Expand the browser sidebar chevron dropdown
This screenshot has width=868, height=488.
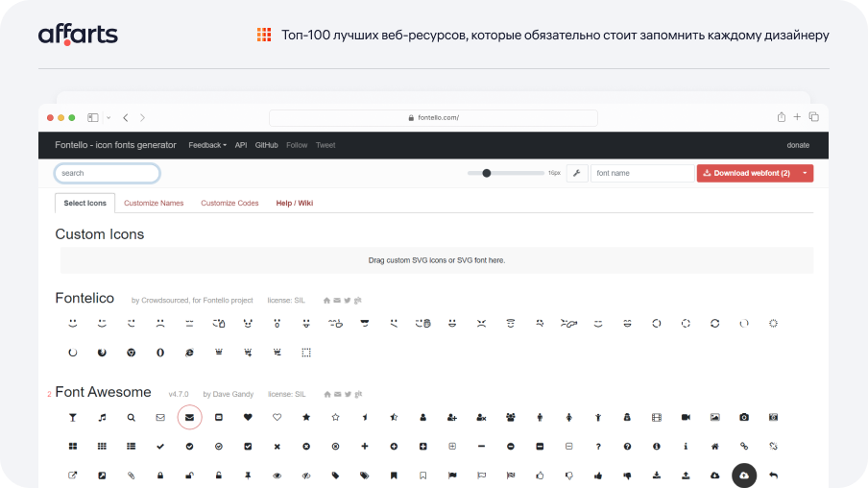click(x=108, y=117)
